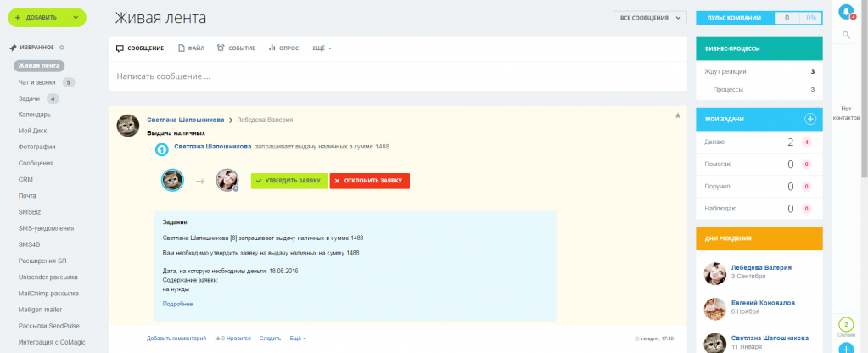Image resolution: width=868 pixels, height=353 pixels.
Task: Expand the Ещё menu under the post
Action: pos(298,338)
